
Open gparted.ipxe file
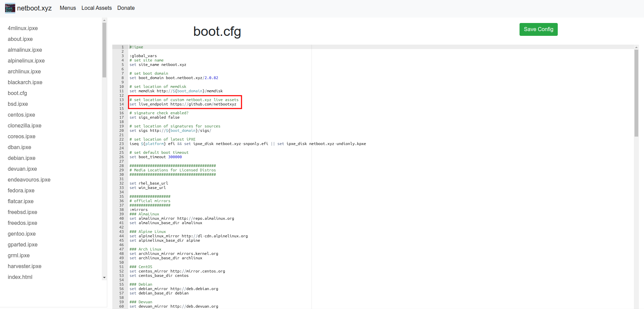[x=23, y=244]
